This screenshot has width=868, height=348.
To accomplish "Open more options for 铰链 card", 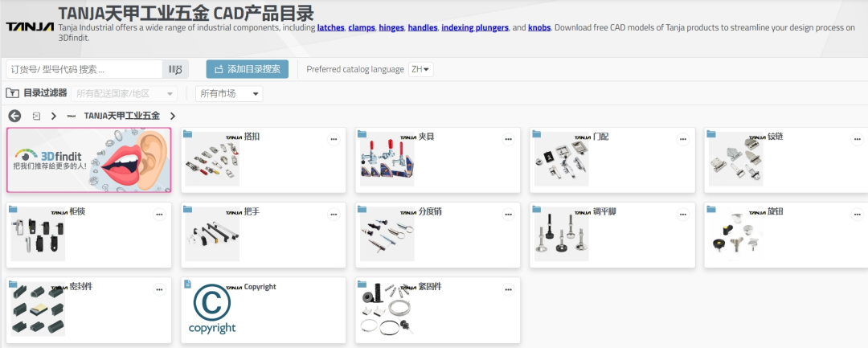I will [x=858, y=139].
